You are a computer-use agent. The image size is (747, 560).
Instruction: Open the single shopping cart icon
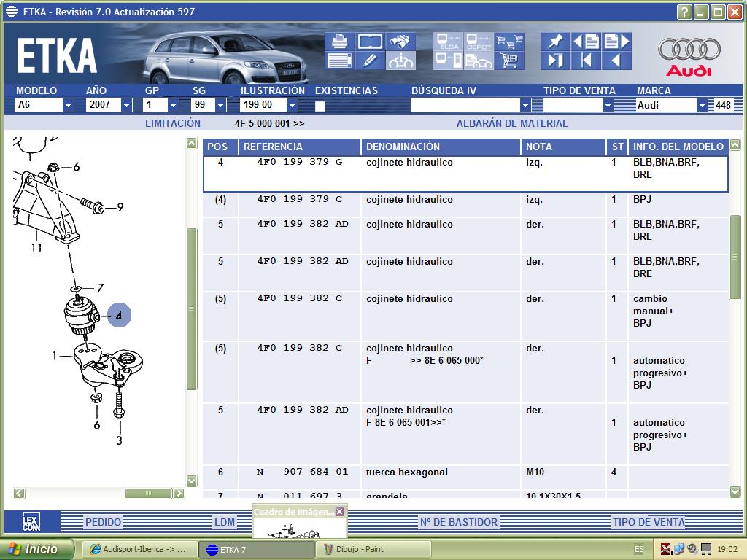pos(508,61)
